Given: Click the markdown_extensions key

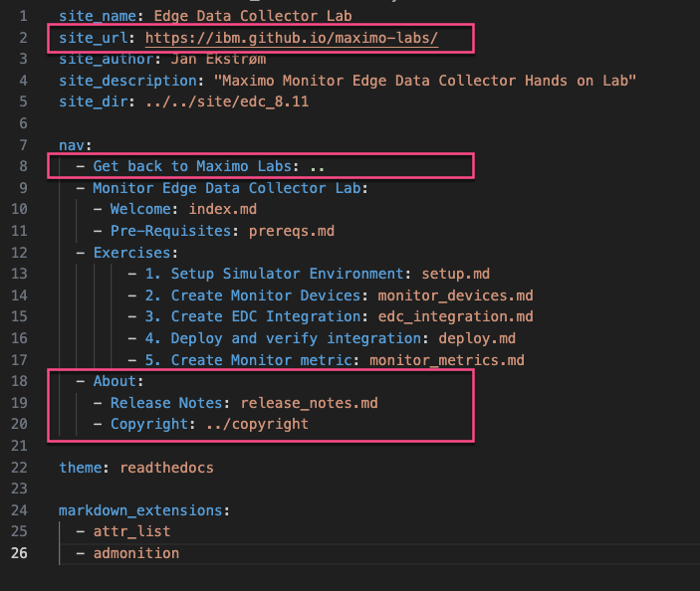Looking at the screenshot, I should 140,510.
